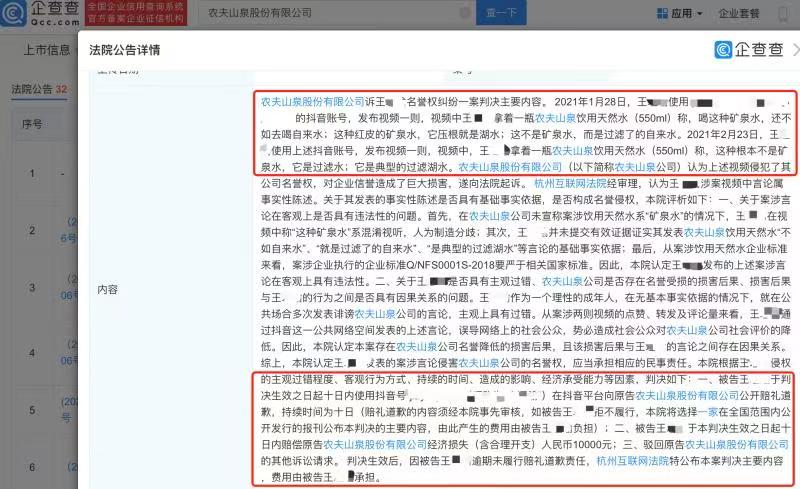This screenshot has height=489, width=800.
Task: Click the mobile phone icon in the top bar
Action: tap(783, 13)
